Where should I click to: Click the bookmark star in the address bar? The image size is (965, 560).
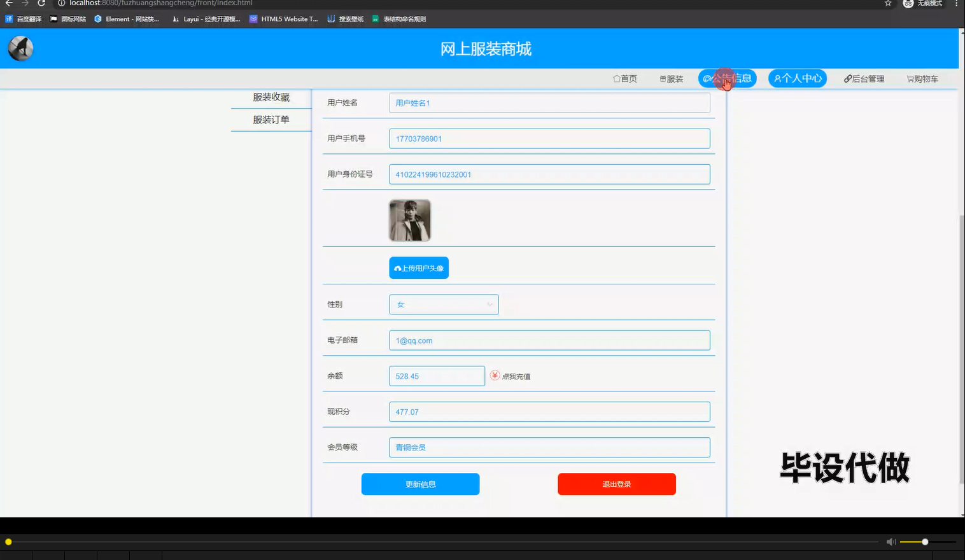887,4
